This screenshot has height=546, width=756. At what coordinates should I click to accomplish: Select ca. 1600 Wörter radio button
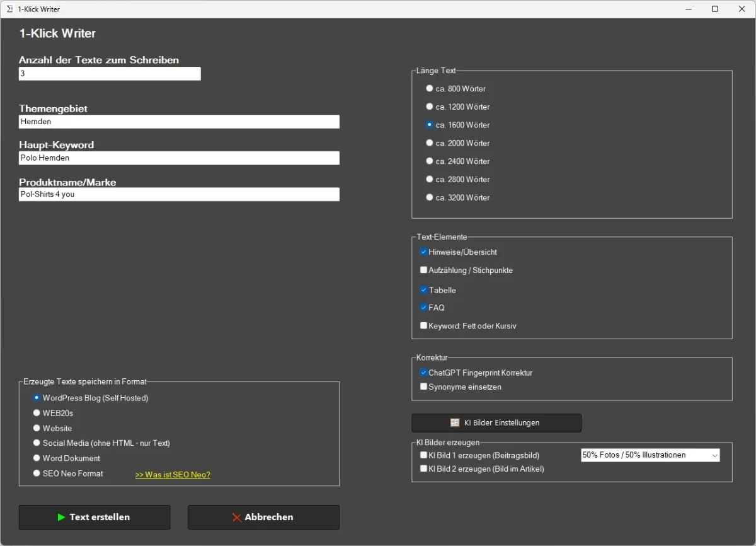(430, 125)
